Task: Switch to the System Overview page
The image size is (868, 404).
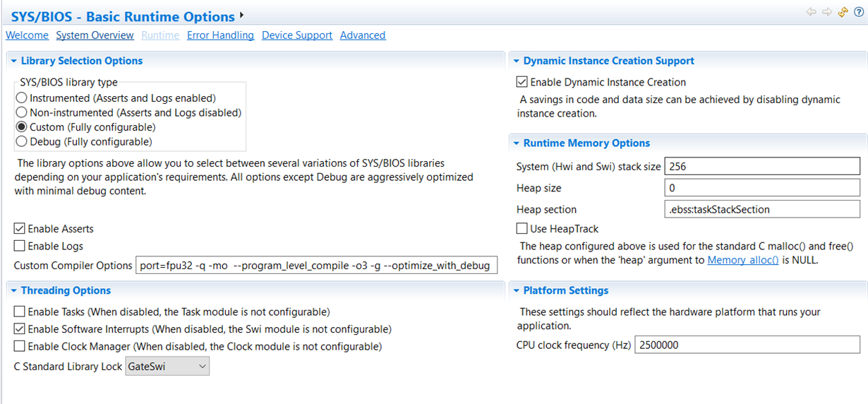Action: coord(95,35)
